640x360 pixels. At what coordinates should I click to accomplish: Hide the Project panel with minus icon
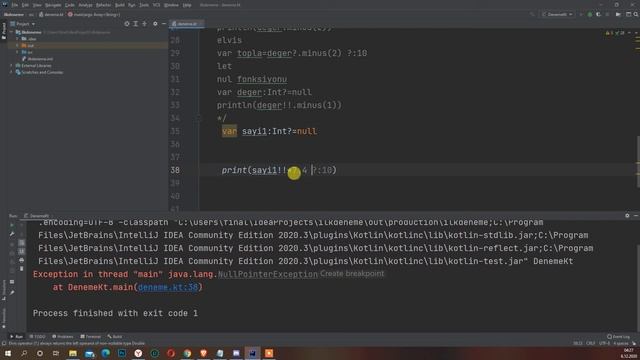(164, 24)
